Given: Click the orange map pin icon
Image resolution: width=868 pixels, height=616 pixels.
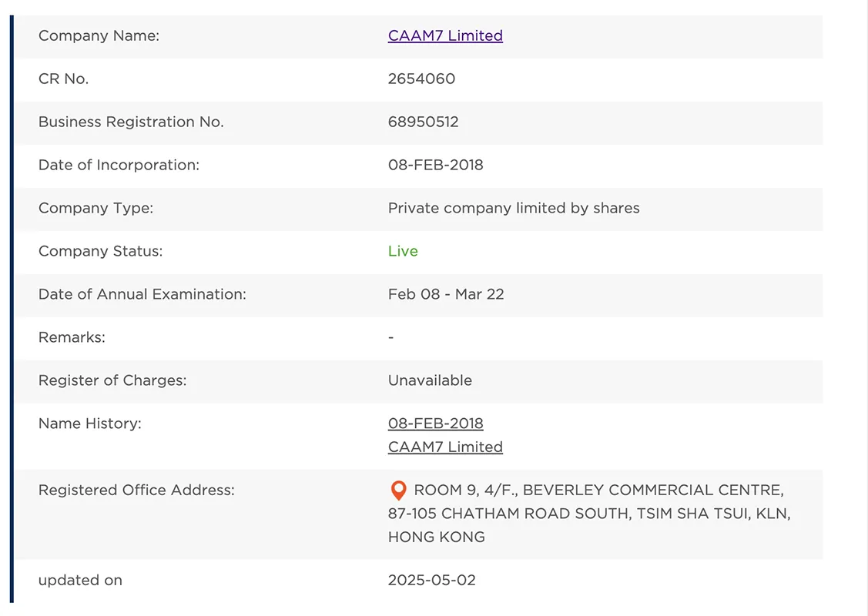Looking at the screenshot, I should [x=399, y=490].
